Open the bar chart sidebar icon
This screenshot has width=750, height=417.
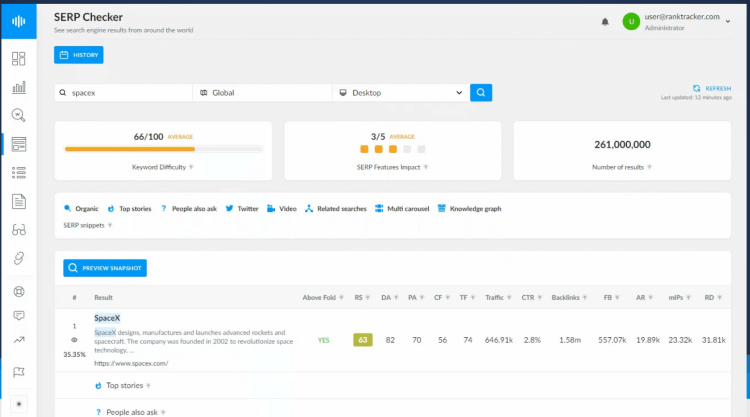[x=19, y=87]
